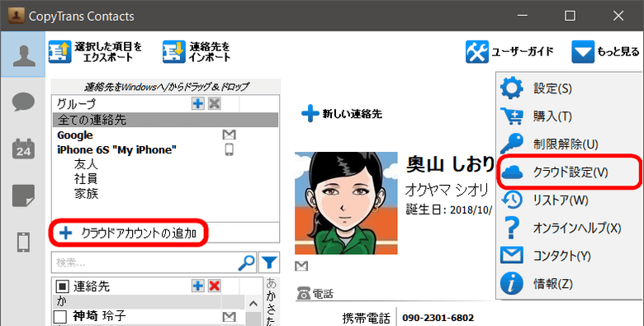The width and height of the screenshot is (644, 326).
Task: Open the contact filter funnel
Action: 269,262
